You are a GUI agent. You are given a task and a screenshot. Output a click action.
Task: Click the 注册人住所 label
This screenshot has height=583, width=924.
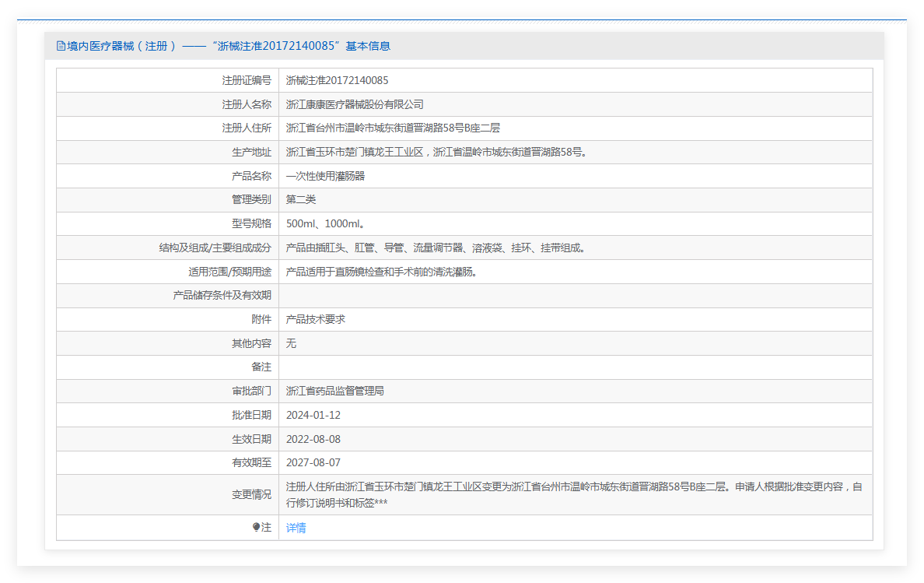click(x=247, y=128)
